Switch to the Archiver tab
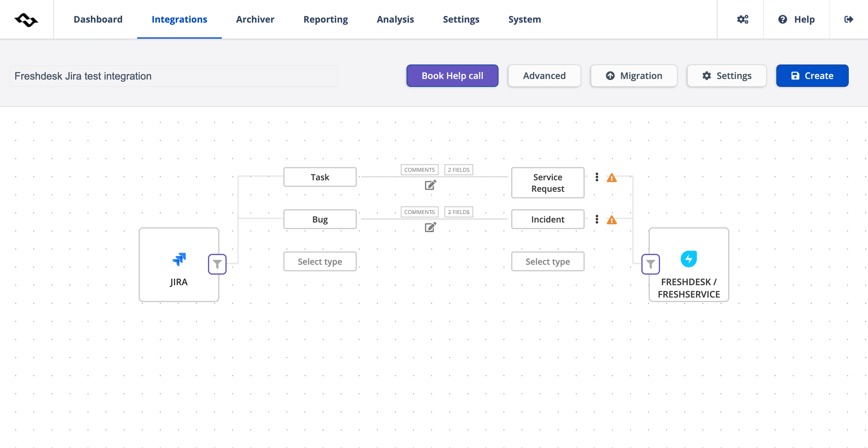 (255, 19)
